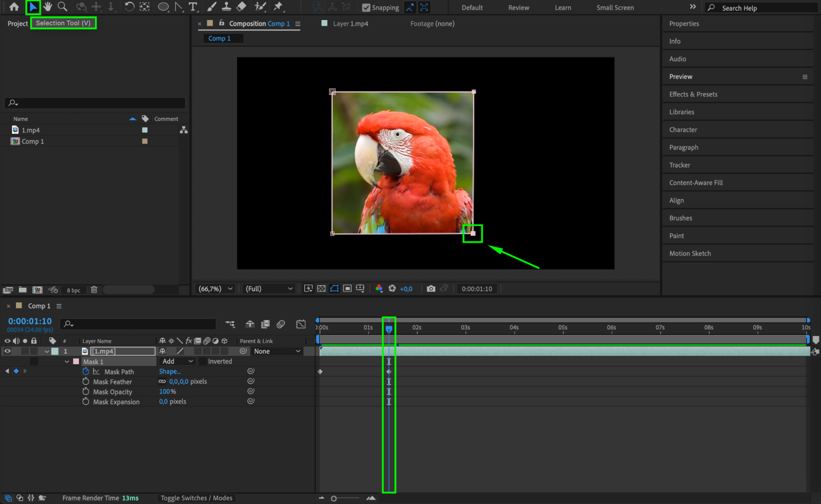821x504 pixels.
Task: Delete selected project item with trash icon
Action: point(94,289)
